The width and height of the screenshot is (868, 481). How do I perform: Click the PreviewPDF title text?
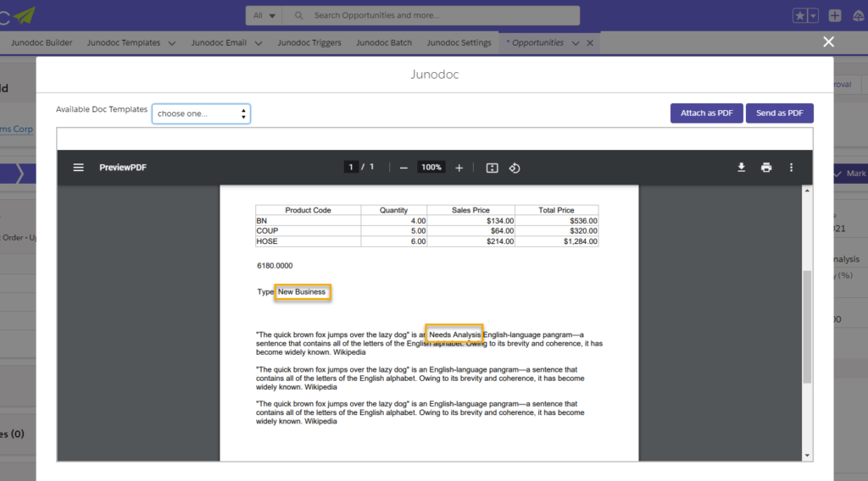pyautogui.click(x=123, y=168)
